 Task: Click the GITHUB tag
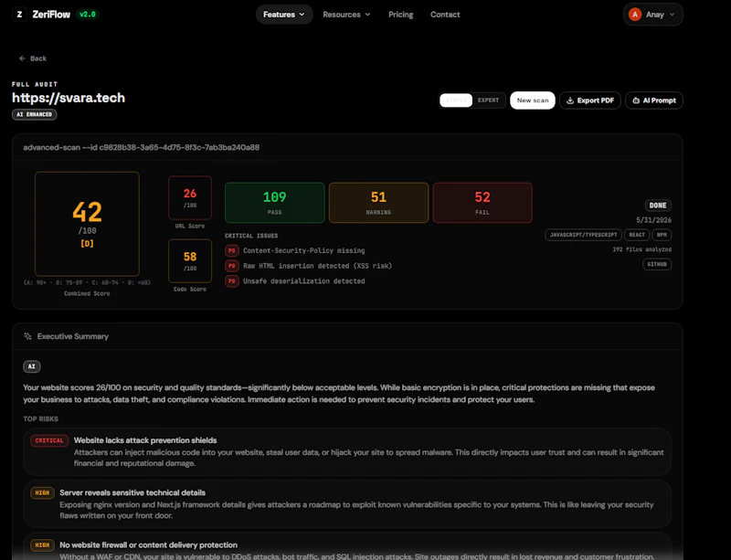(657, 264)
